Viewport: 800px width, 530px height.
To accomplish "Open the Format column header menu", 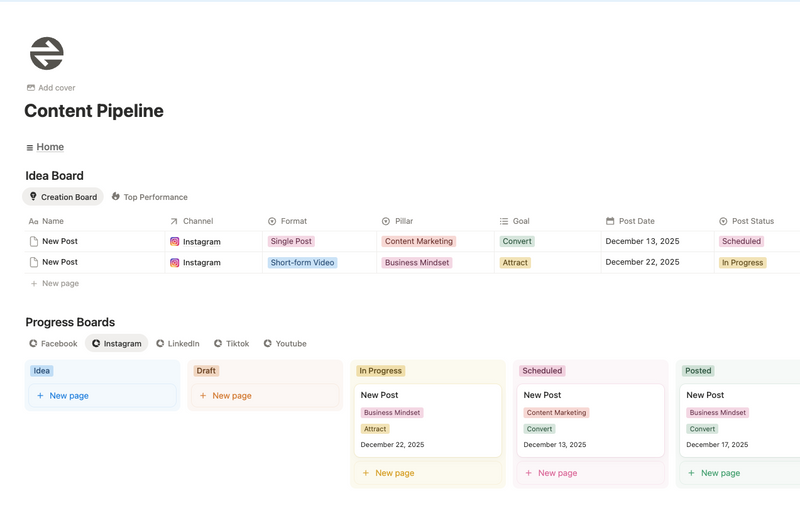I will [294, 221].
